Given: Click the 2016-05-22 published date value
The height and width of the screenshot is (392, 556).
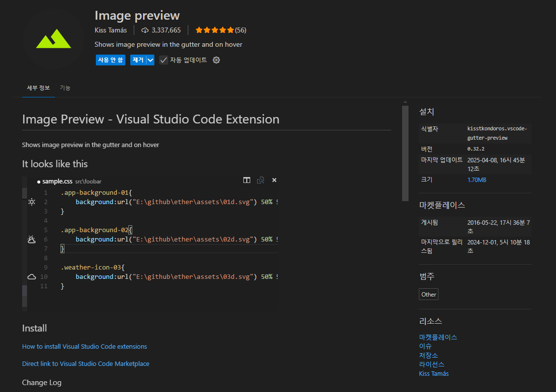Looking at the screenshot, I should tap(498, 227).
